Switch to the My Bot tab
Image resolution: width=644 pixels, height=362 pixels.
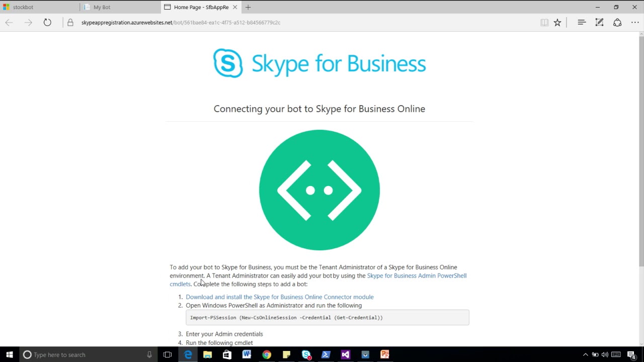coord(121,7)
